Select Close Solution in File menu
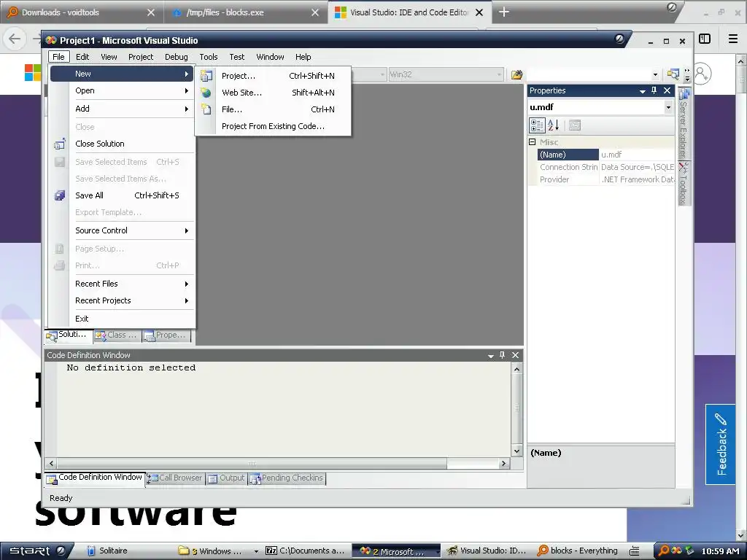747x560 pixels. point(123,144)
